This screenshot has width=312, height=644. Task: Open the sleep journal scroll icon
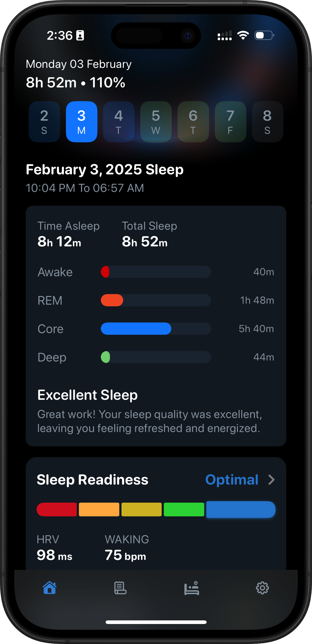(120, 588)
